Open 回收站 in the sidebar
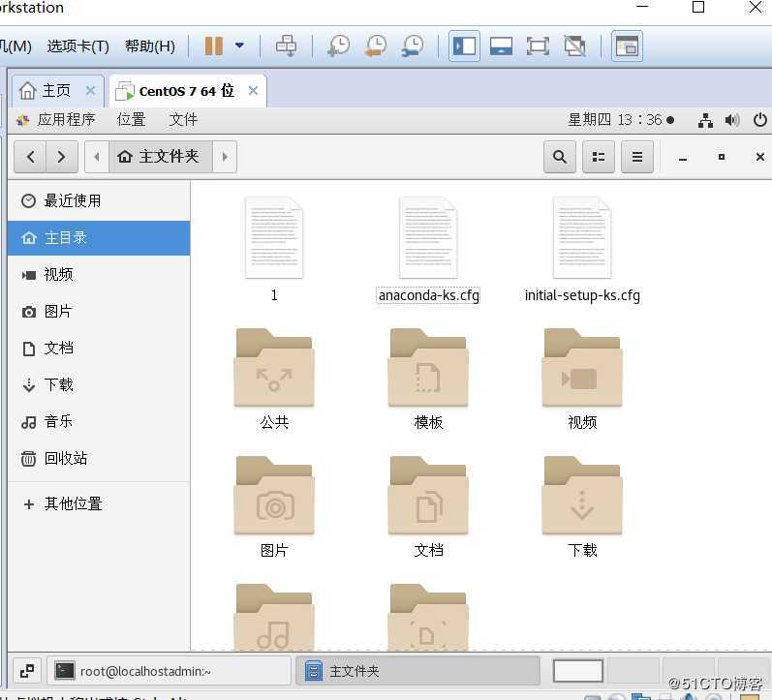The width and height of the screenshot is (772, 700). pyautogui.click(x=99, y=459)
